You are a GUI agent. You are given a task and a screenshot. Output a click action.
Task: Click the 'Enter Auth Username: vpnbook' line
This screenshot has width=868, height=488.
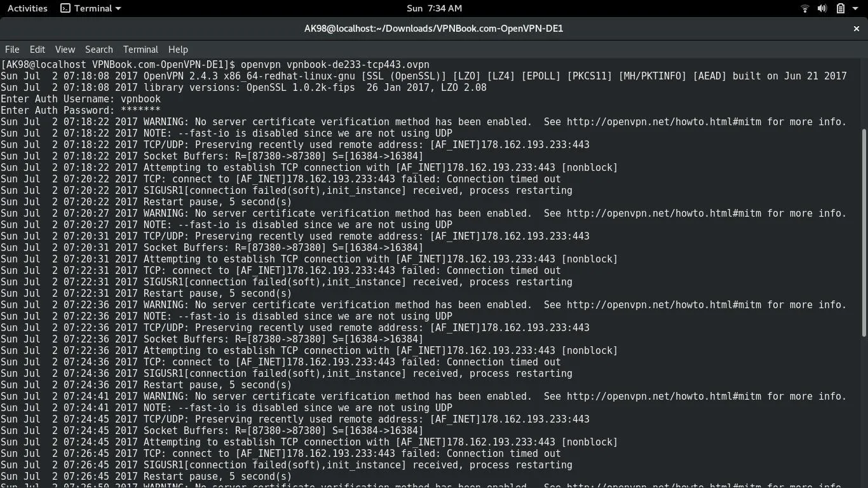tap(81, 99)
